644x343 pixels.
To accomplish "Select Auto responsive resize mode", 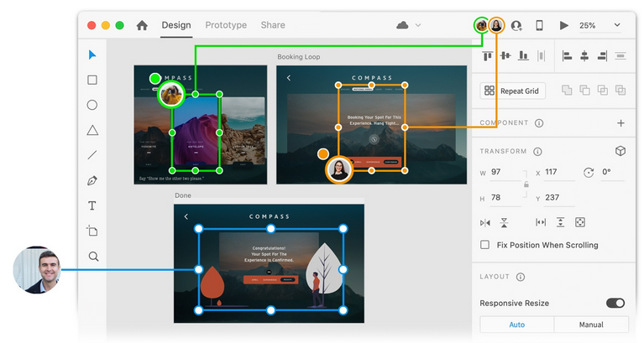I will (x=516, y=325).
